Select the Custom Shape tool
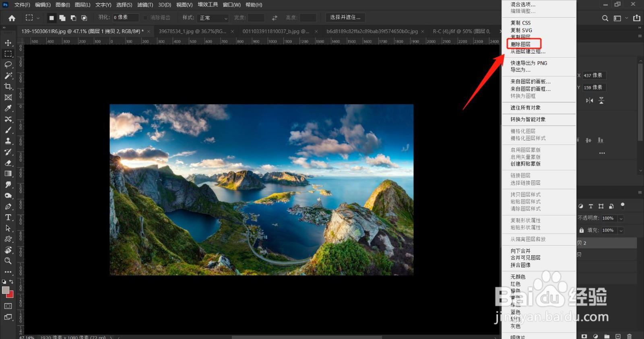This screenshot has height=339, width=644. tap(8, 239)
